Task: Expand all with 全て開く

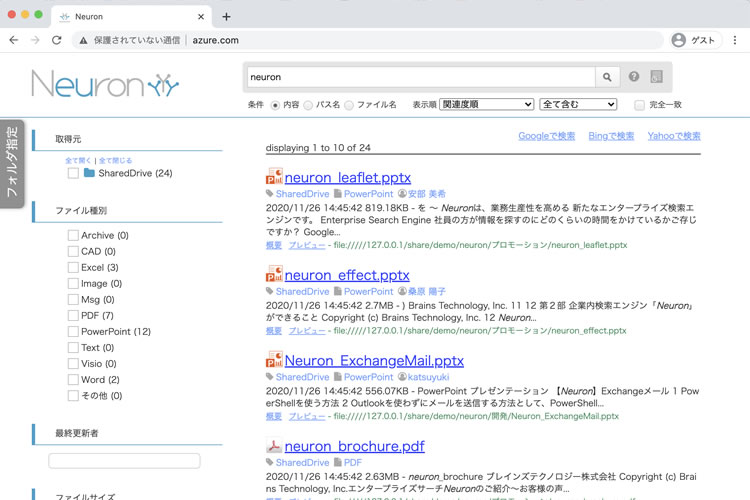Action: point(78,160)
